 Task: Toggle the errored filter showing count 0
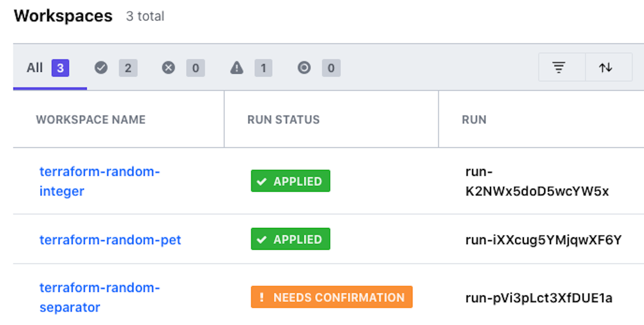(195, 68)
